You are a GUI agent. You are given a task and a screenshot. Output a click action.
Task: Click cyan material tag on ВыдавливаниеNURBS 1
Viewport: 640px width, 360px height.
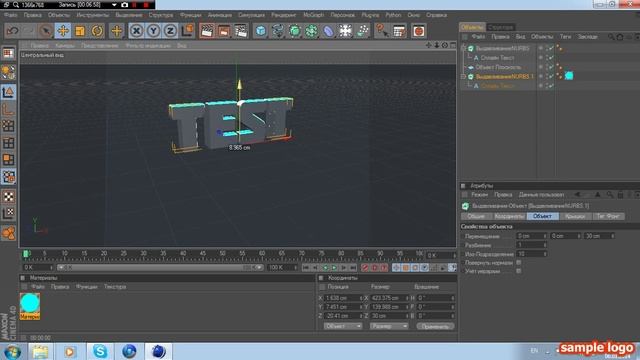(569, 76)
